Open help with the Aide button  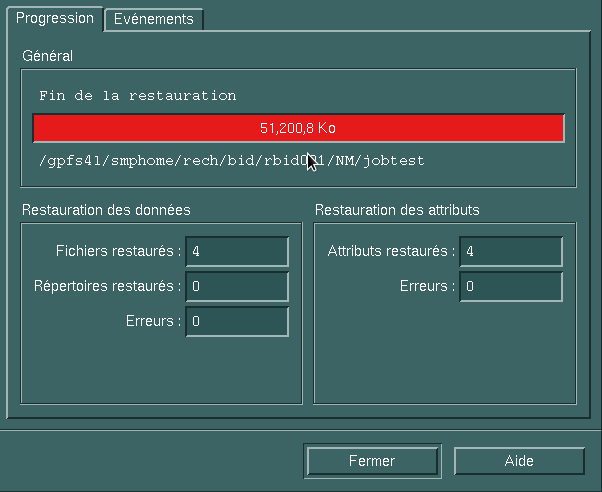click(519, 461)
